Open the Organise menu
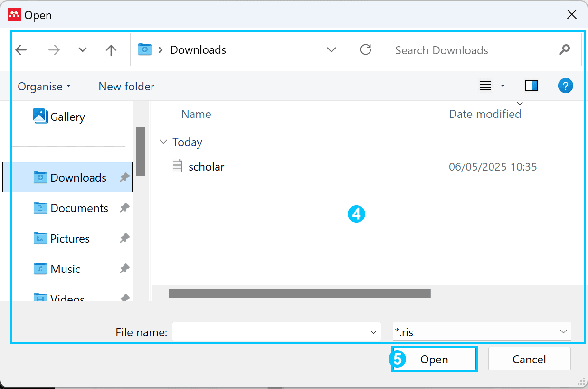 click(44, 87)
